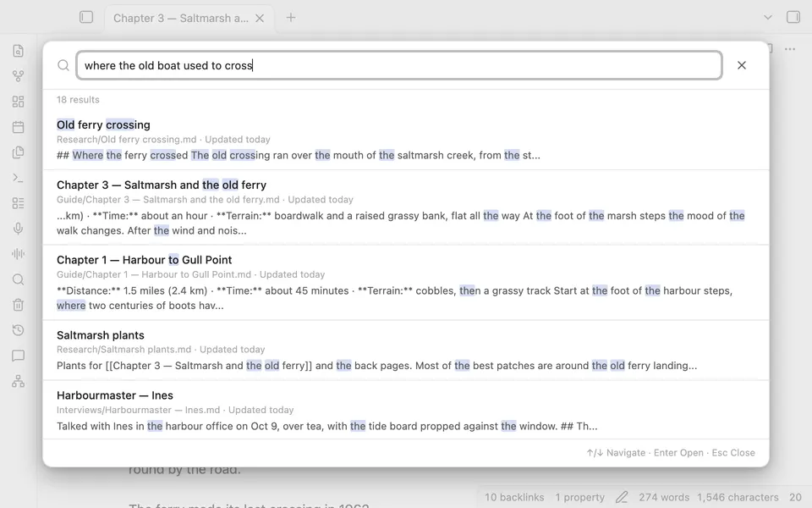Click the pencil edit icon in status bar
This screenshot has height=508, width=812.
point(622,497)
